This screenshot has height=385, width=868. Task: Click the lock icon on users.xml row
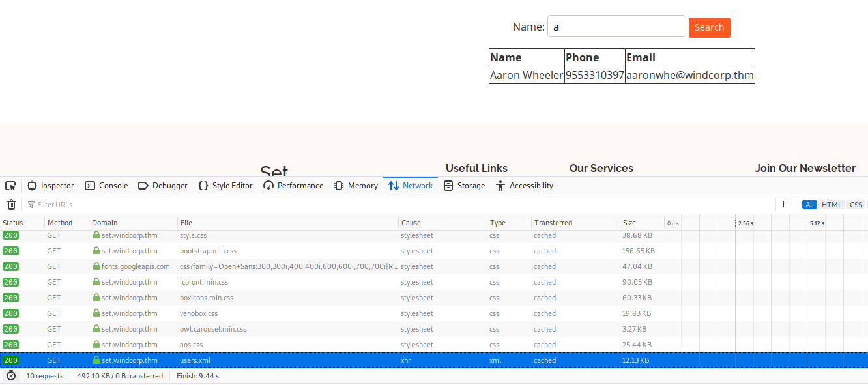(x=96, y=360)
